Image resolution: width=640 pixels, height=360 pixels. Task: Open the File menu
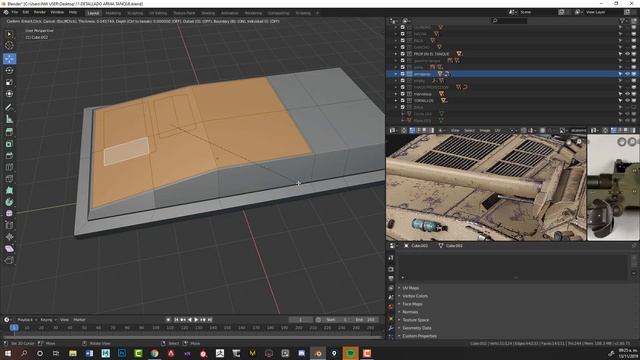click(15, 12)
